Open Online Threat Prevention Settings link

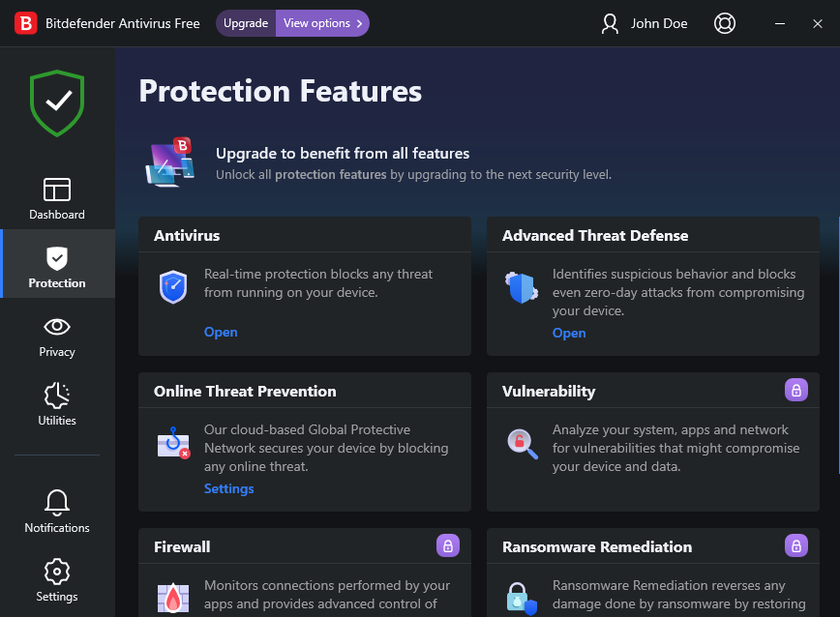click(229, 488)
